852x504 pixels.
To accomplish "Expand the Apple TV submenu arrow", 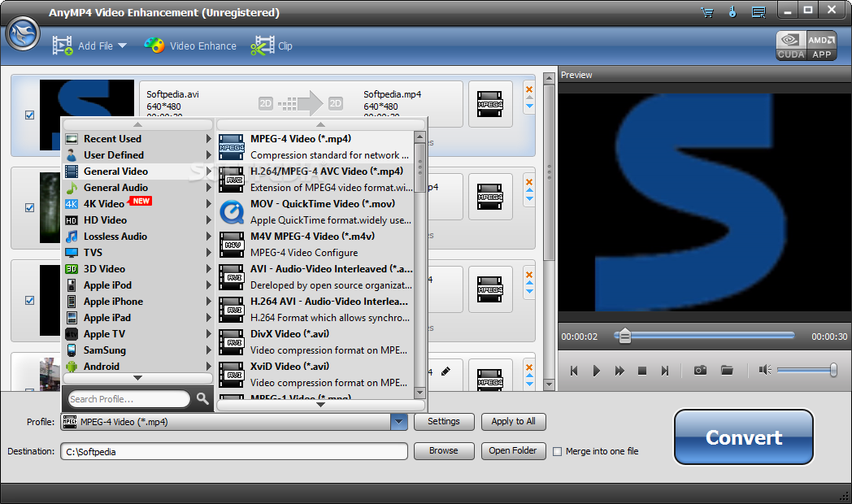I will click(x=209, y=334).
